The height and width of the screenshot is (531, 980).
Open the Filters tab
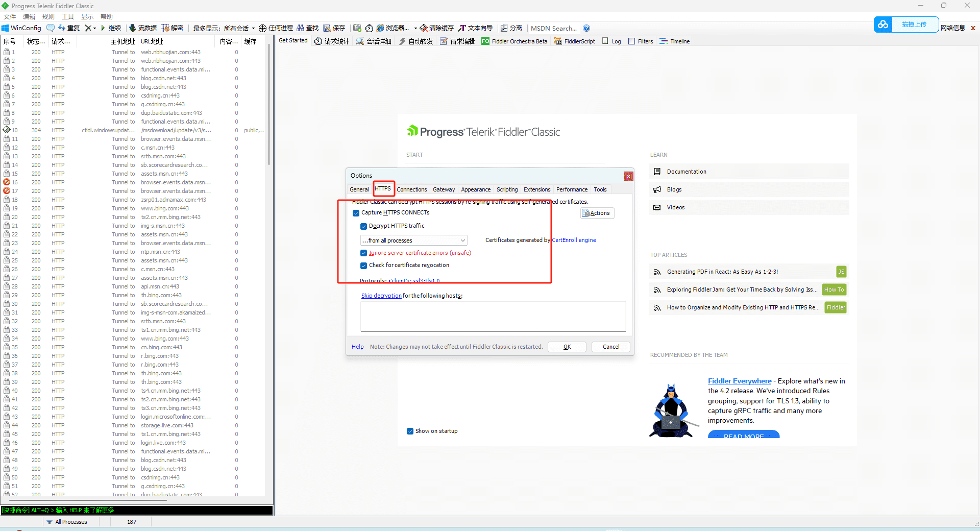click(641, 41)
